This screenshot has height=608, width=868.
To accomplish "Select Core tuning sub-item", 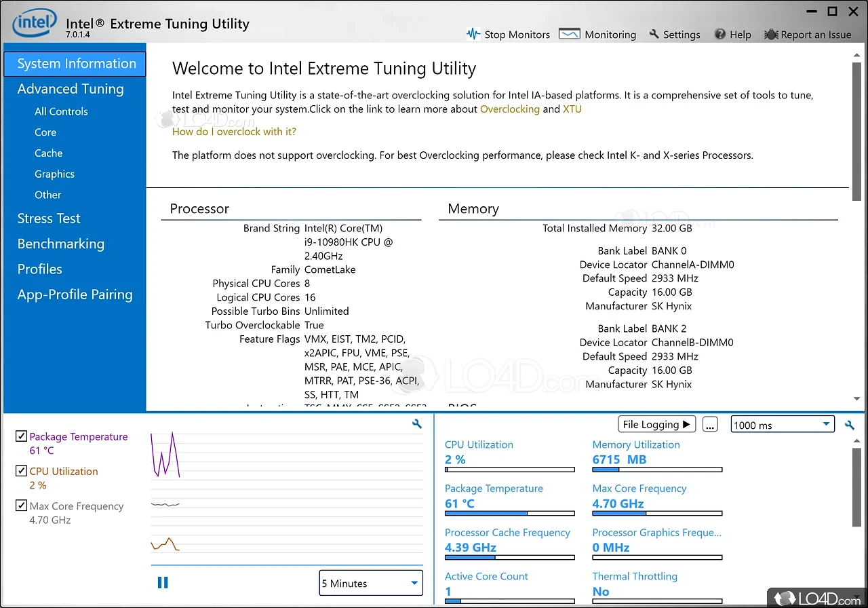I will (45, 132).
